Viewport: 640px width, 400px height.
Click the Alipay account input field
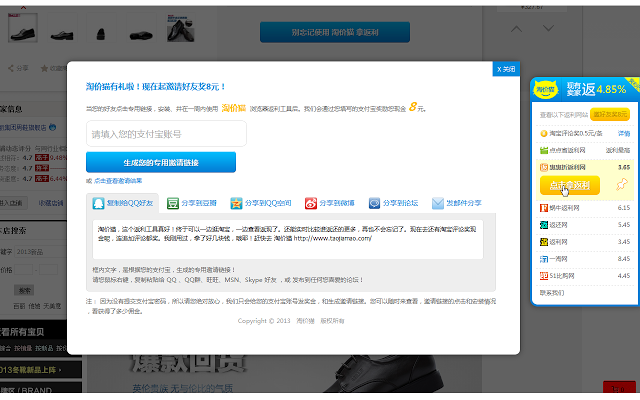click(166, 133)
